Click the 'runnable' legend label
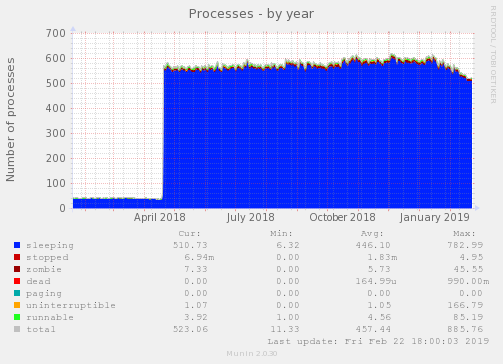Viewport: 503px width, 364px height. coord(50,317)
